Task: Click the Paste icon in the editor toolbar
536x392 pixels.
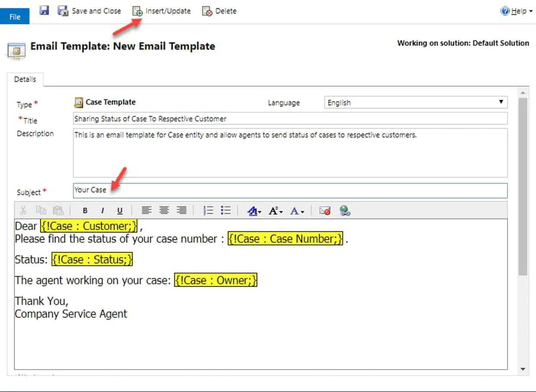Action: [58, 210]
